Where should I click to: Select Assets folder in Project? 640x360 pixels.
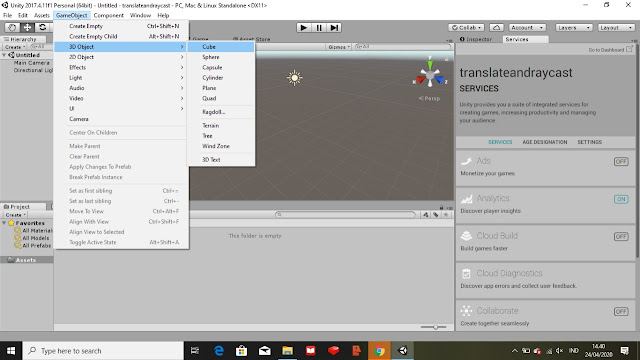coord(27,260)
